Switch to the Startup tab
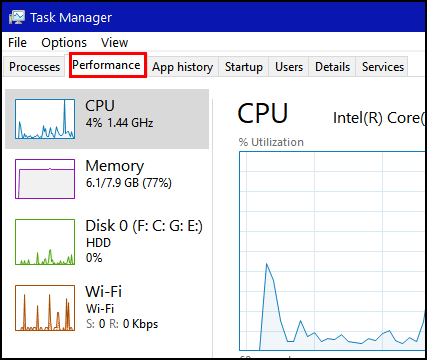427x360 pixels. click(x=244, y=67)
